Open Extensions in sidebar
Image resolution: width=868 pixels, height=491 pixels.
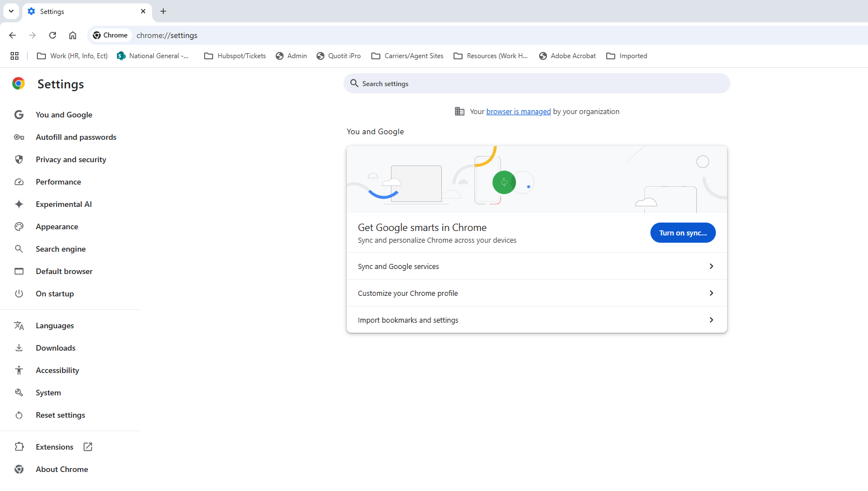pos(55,447)
